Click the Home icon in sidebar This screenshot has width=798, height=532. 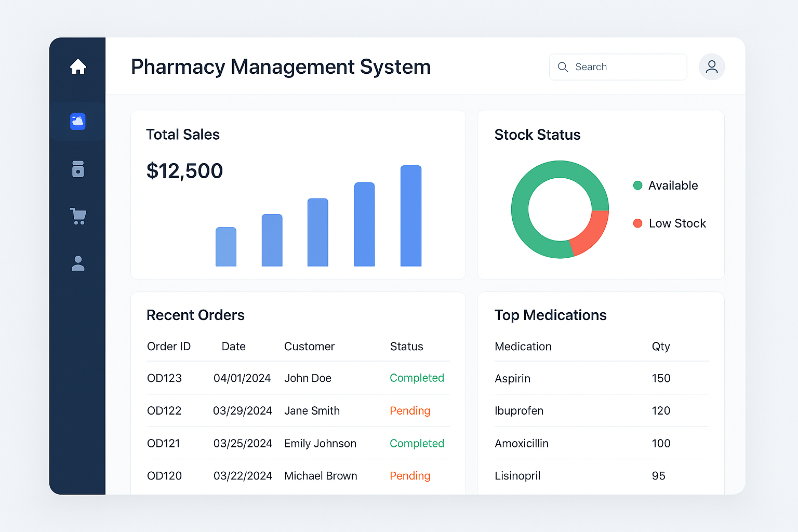(x=78, y=66)
